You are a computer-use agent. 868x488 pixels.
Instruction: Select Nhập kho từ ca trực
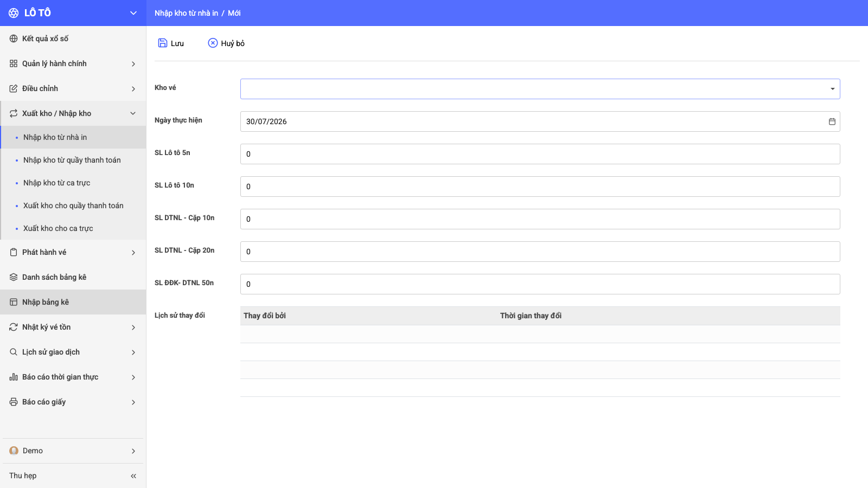73,183
